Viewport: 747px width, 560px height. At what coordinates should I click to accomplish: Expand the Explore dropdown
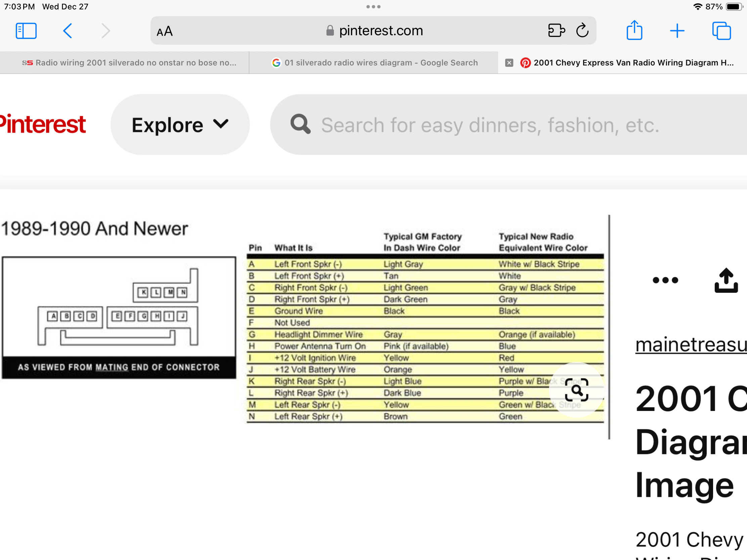180,125
